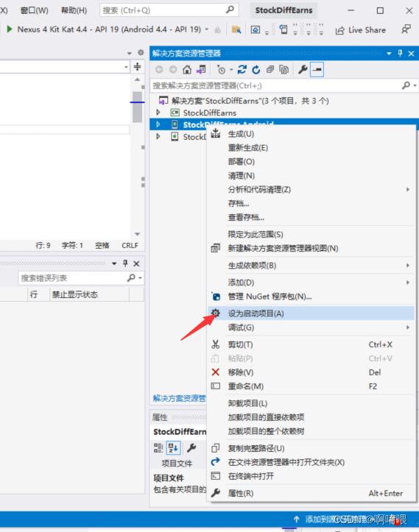Screen dimensions: 419x532
Task: Open Properties wrench icon in Solution Explorer toolbar
Action: coord(302,70)
